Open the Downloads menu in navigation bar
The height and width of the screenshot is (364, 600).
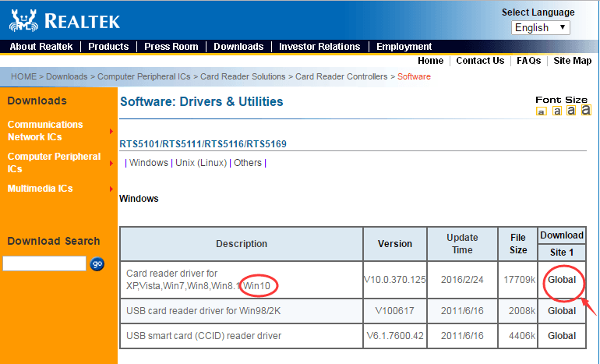point(238,47)
